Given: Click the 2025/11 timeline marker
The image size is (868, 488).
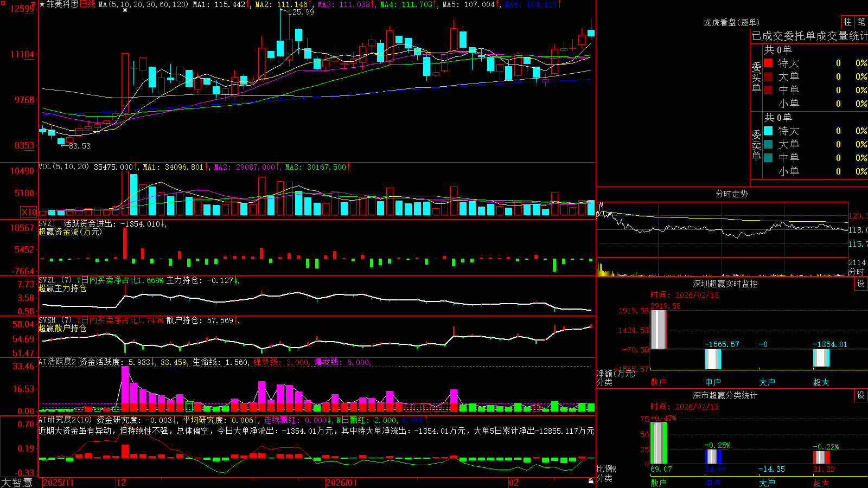Looking at the screenshot, I should (58, 483).
